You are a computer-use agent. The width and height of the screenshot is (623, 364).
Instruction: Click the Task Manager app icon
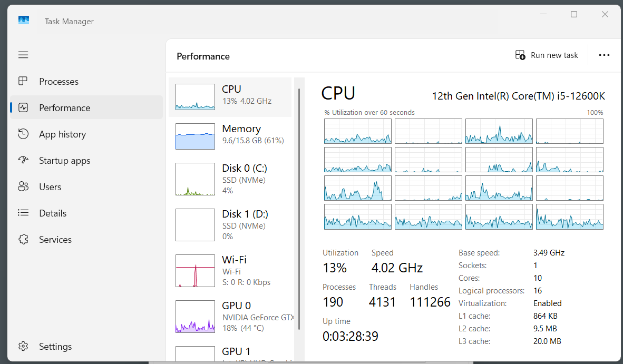pyautogui.click(x=24, y=20)
